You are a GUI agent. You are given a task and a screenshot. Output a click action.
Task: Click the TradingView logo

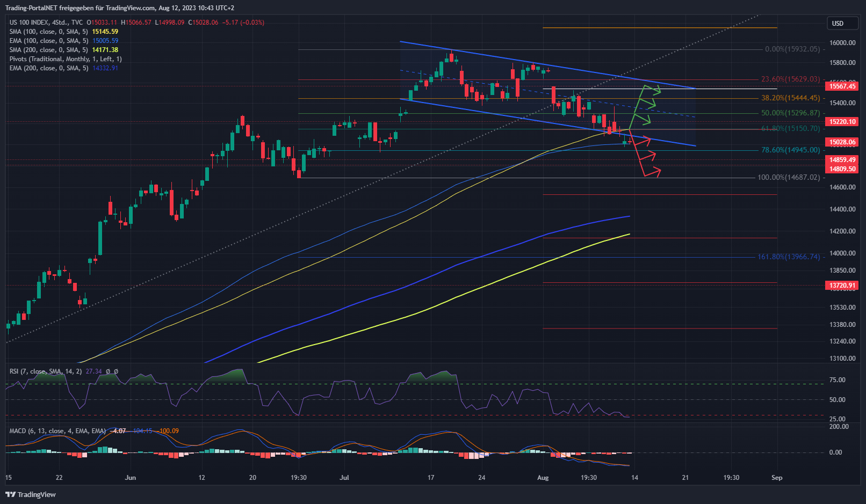pyautogui.click(x=31, y=494)
